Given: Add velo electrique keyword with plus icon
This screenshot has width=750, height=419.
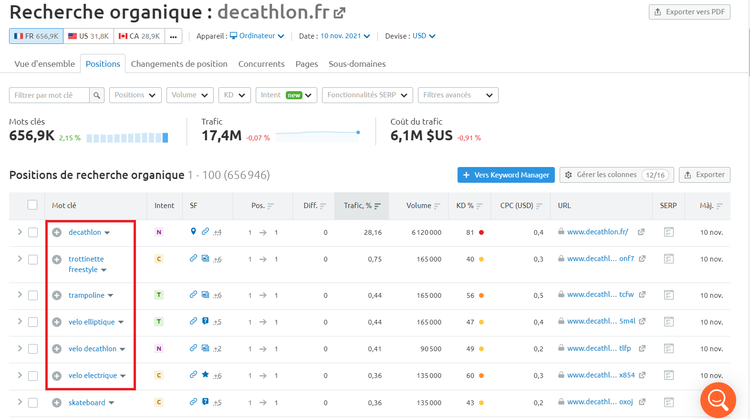Looking at the screenshot, I should pos(57,376).
